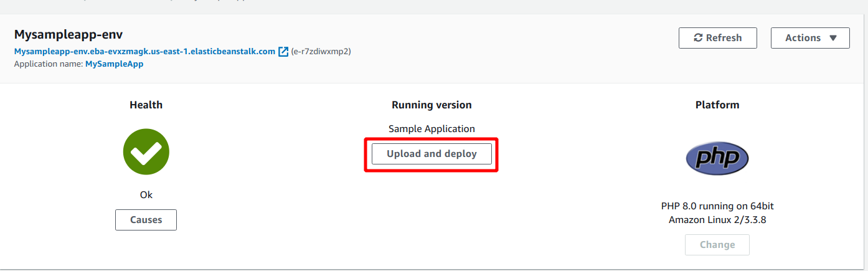Click the Refresh button

tap(718, 38)
